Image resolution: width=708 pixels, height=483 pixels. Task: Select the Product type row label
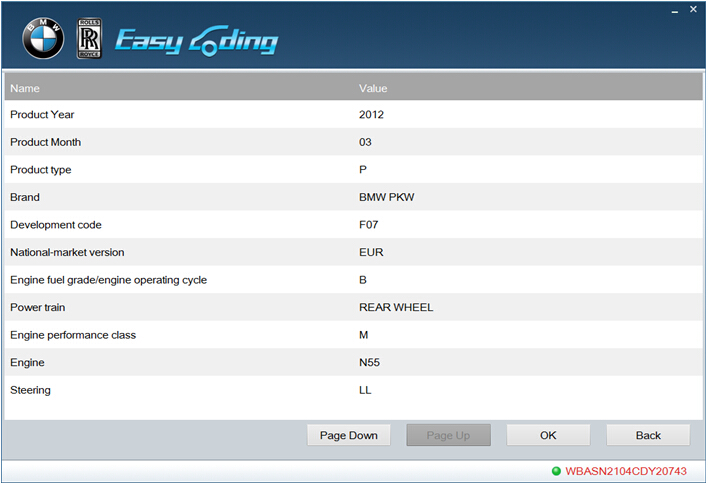click(41, 170)
